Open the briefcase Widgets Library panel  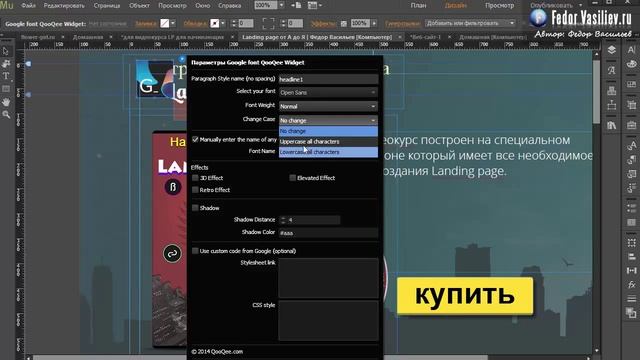[x=631, y=125]
